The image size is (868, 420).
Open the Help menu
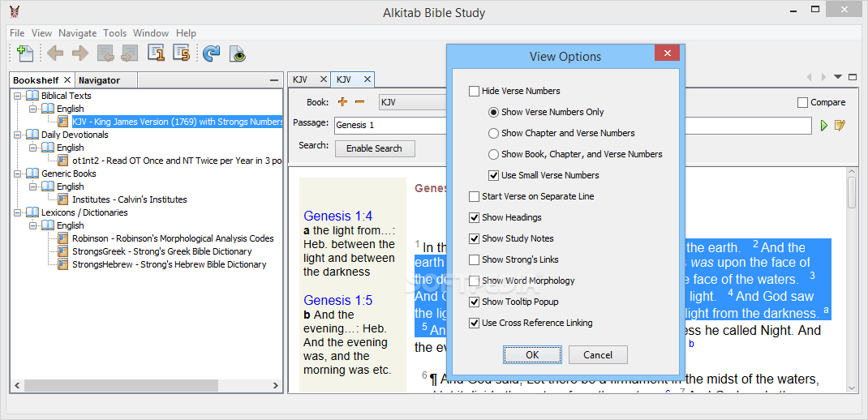[x=186, y=33]
